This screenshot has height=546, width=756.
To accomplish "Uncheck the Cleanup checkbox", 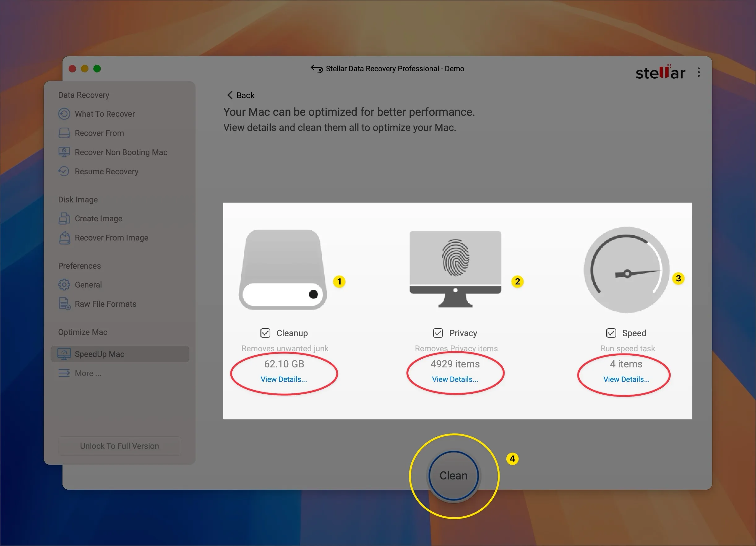I will 265,333.
